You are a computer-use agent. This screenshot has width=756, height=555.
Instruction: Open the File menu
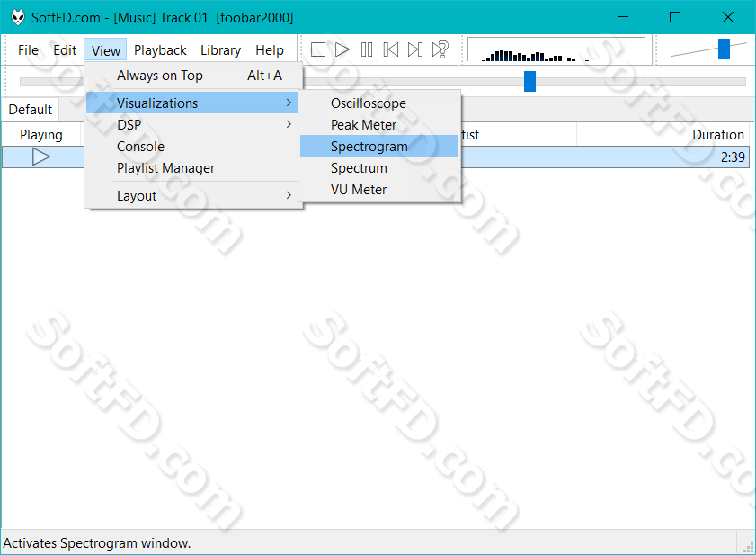pos(28,50)
